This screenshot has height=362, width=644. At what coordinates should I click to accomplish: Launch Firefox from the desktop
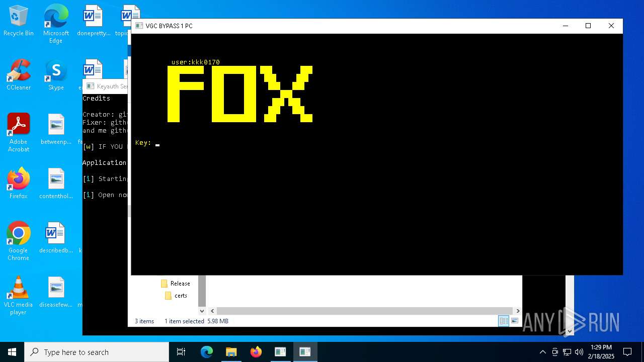coord(19,184)
